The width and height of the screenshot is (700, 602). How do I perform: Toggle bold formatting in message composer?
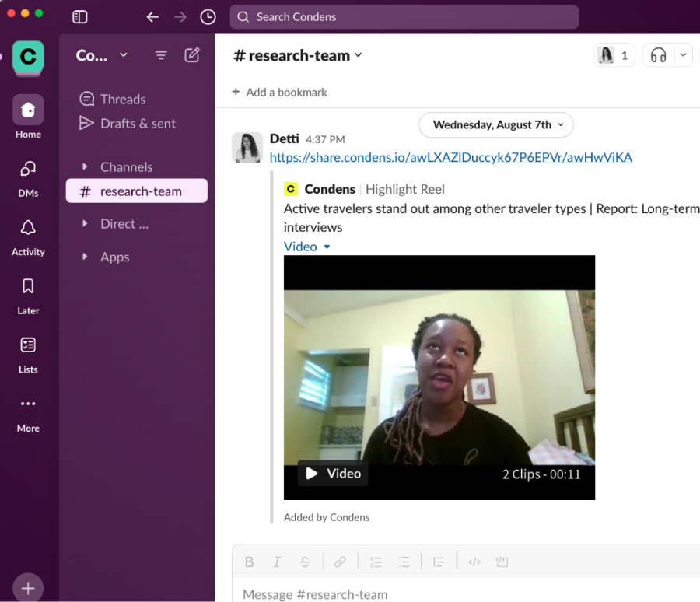(x=250, y=562)
